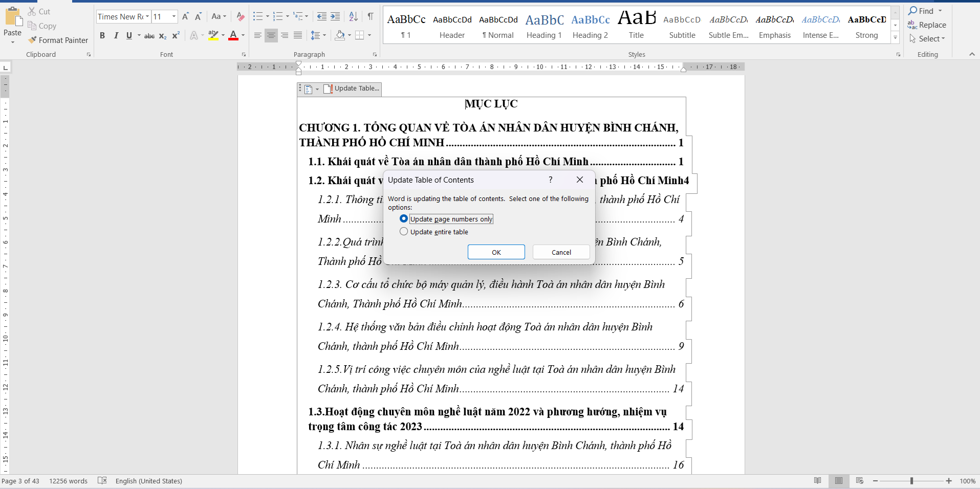Apply the Heading 1 style
The width and height of the screenshot is (980, 489).
pyautogui.click(x=544, y=26)
